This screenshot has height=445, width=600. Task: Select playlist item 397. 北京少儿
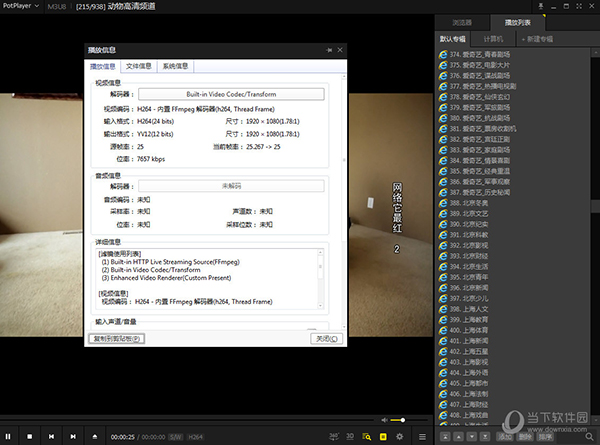coord(463,298)
